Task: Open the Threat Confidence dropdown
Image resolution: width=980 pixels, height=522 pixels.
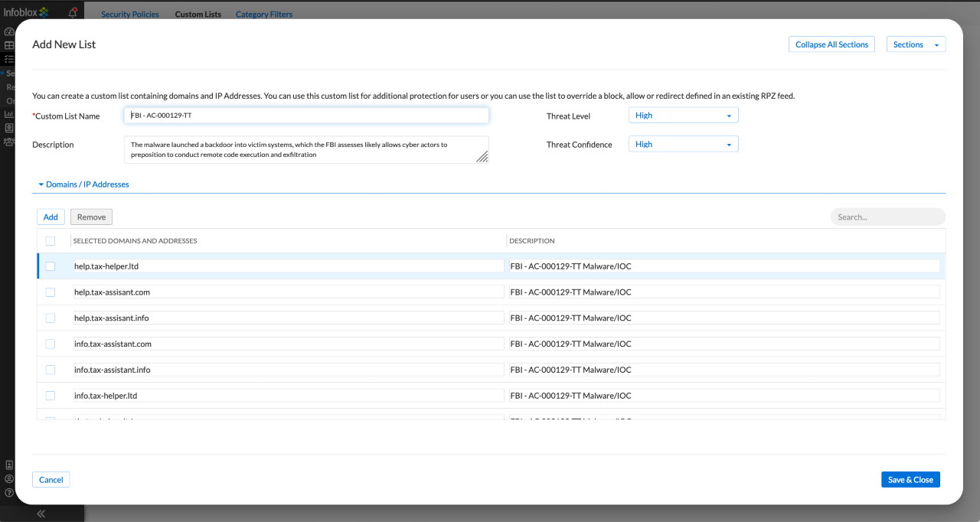Action: pos(683,144)
